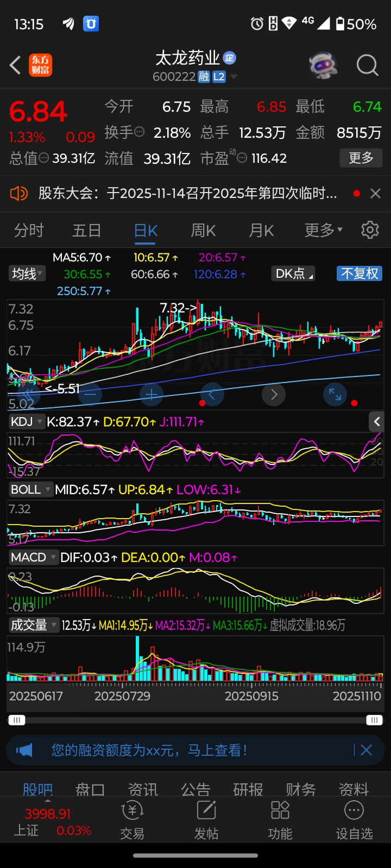The width and height of the screenshot is (391, 868).
Task: Open 均线 moving average dropdown
Action: [27, 273]
